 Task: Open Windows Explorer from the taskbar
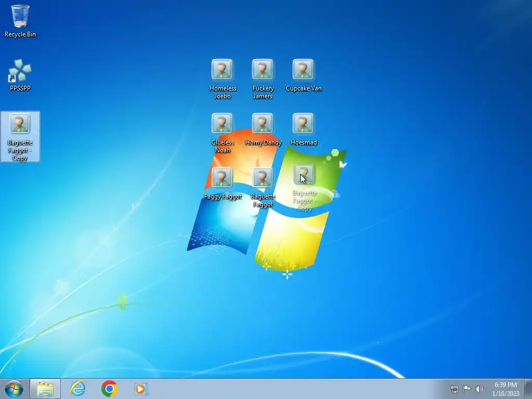45,389
